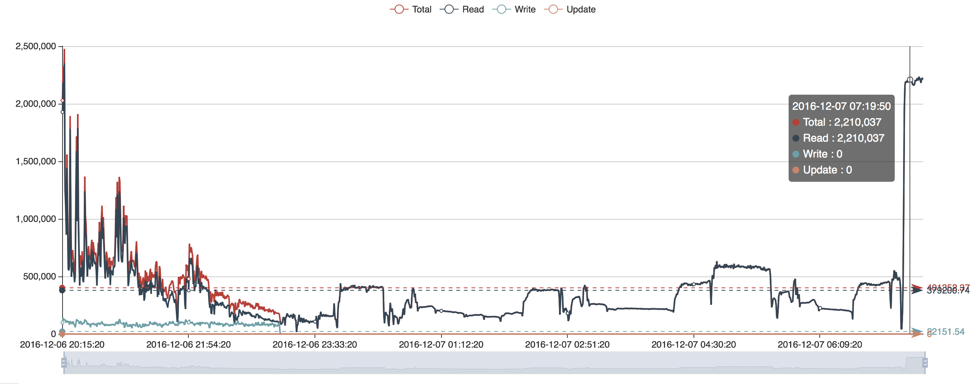The image size is (980, 384).
Task: Click the tooltip timestamp 2016-12-07 07:19:50
Action: coord(841,106)
